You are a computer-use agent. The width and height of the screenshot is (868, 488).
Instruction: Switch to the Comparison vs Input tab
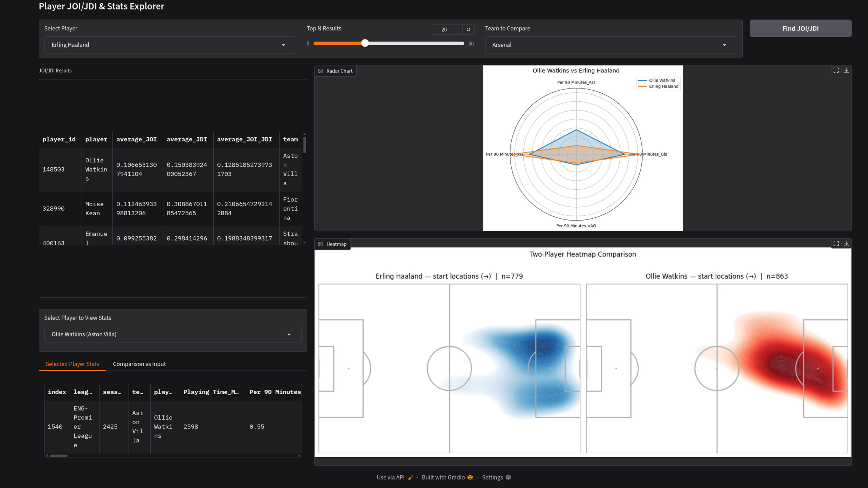(139, 364)
